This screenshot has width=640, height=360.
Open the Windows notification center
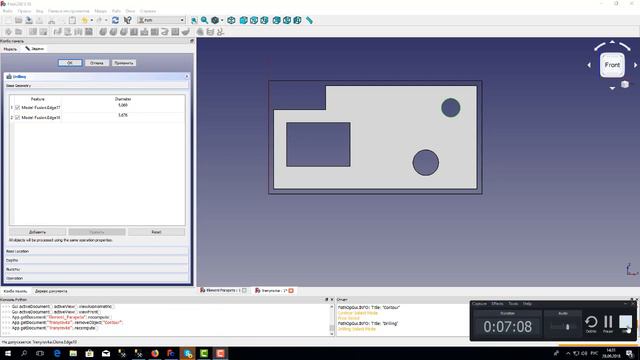[x=630, y=353]
